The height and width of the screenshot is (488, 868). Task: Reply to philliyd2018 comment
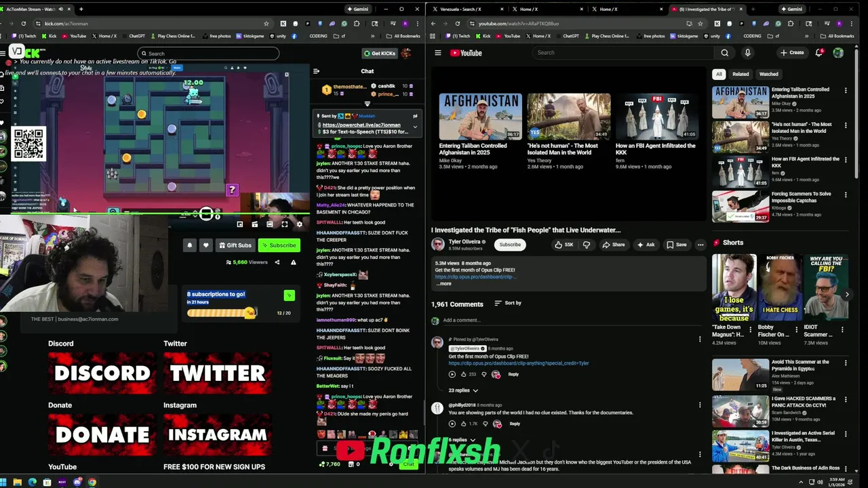515,424
